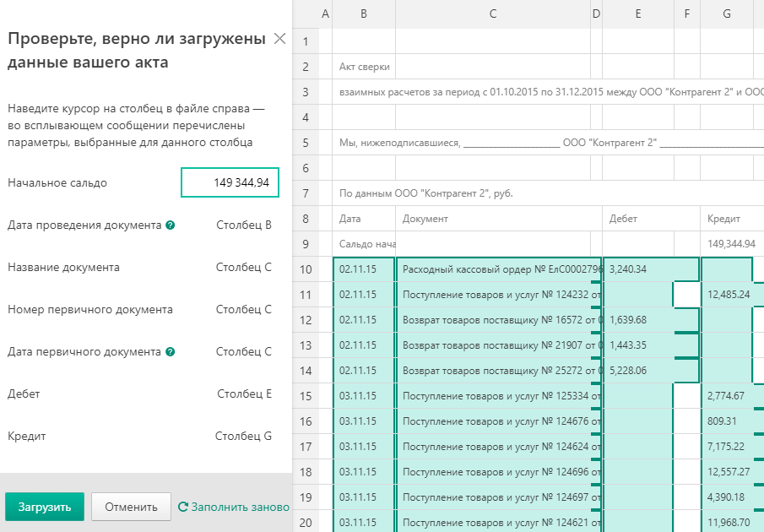
Task: Select column header A
Action: point(326,14)
